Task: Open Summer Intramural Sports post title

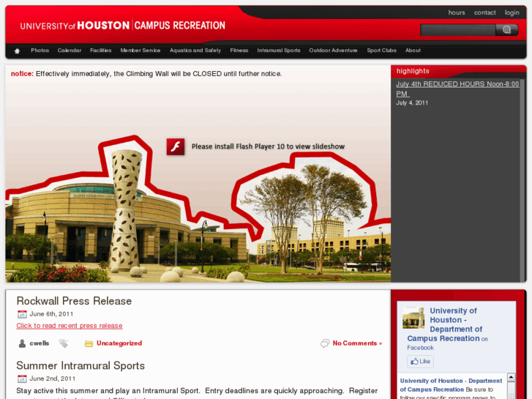Action: pyautogui.click(x=80, y=365)
